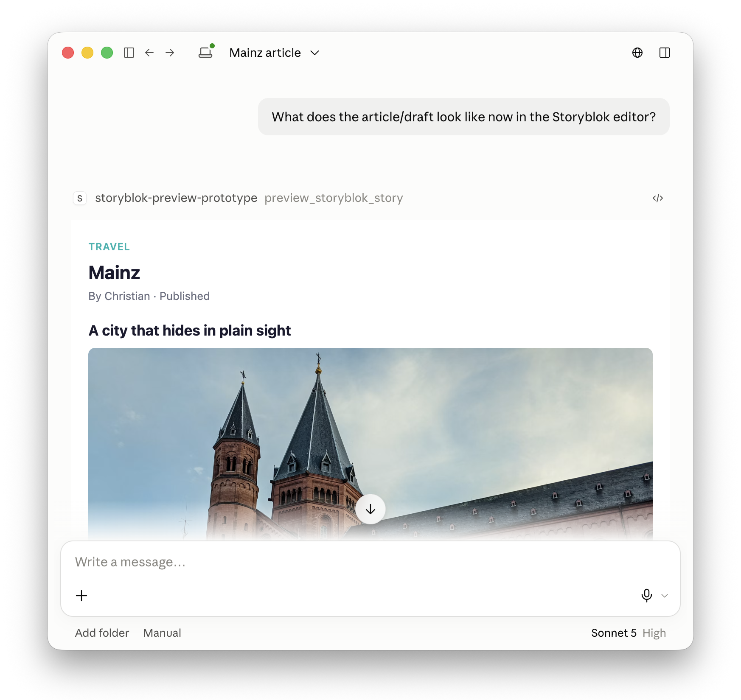Open the Mainz article title dropdown
Image resolution: width=741 pixels, height=700 pixels.
click(x=274, y=53)
